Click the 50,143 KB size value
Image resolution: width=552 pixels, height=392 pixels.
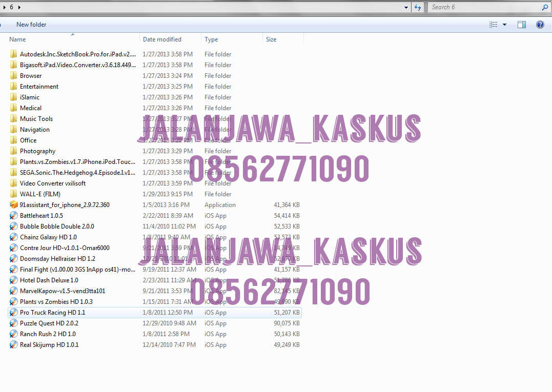[287, 334]
